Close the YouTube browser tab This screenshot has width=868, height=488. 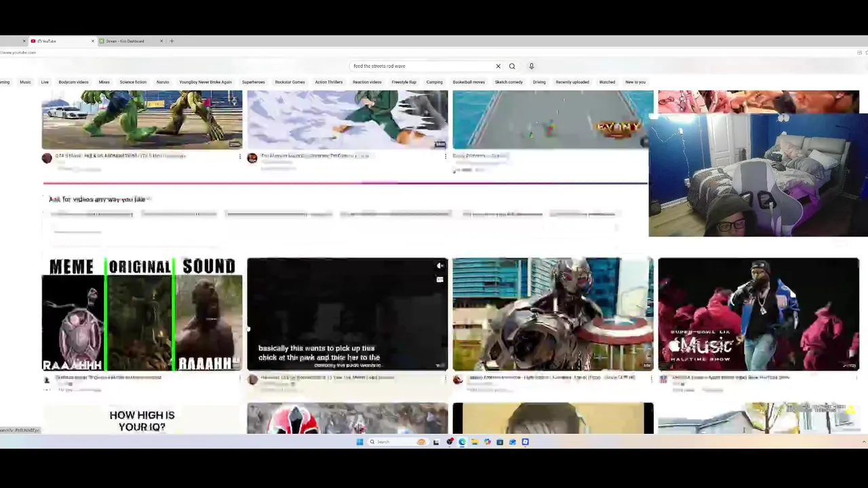(93, 41)
